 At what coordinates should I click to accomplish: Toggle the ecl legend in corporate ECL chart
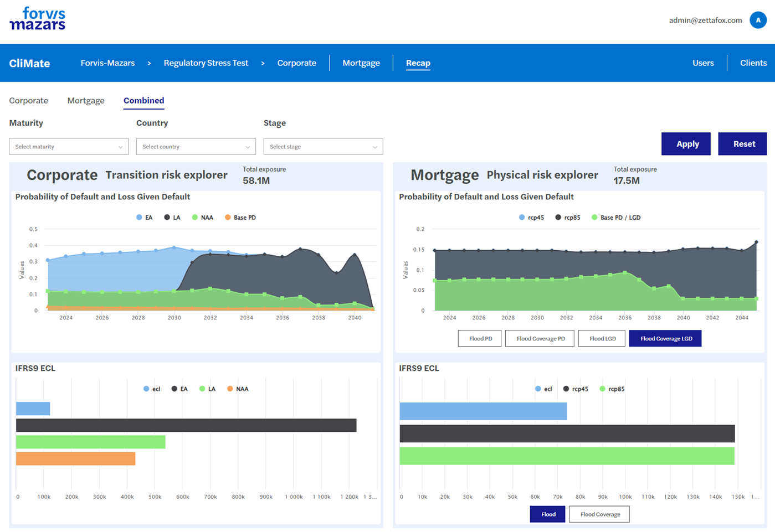click(x=152, y=389)
